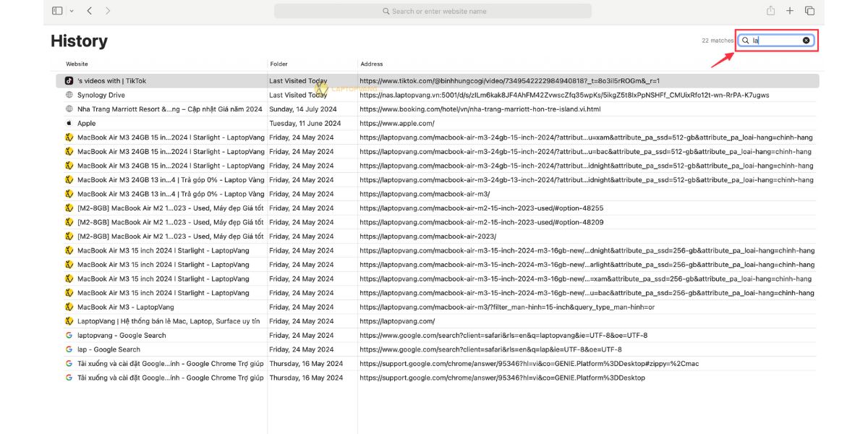Focus the Search or enter website name bar

[433, 12]
